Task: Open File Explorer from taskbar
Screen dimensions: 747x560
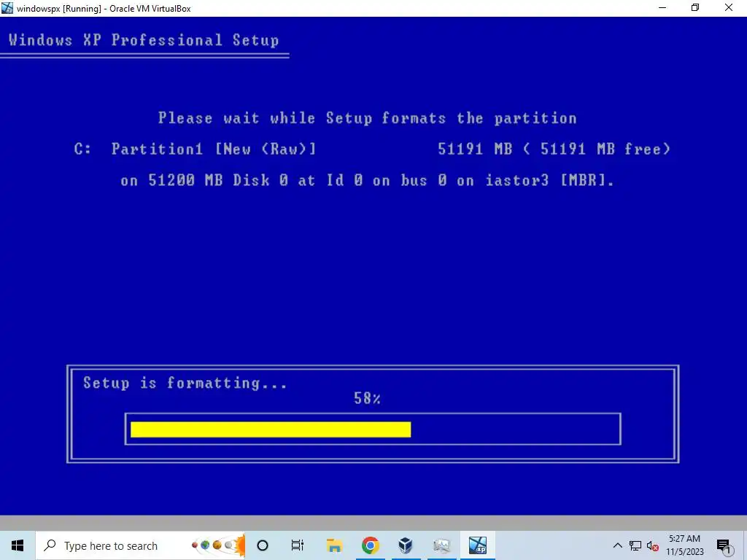Action: coord(334,545)
